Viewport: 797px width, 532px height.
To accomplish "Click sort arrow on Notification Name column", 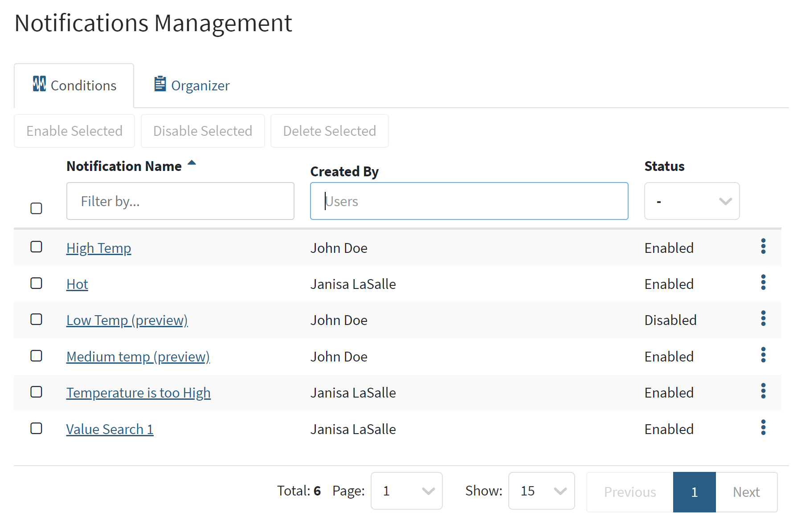I will [x=192, y=163].
